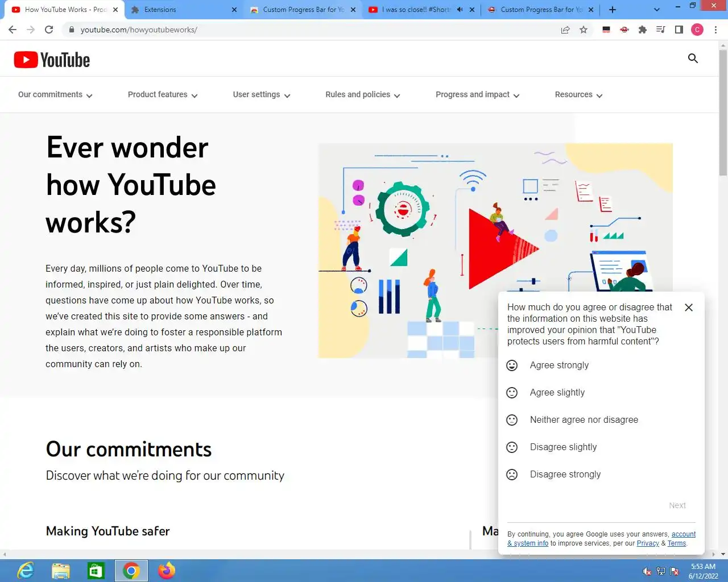Click the Our commitments section heading
Image resolution: width=728 pixels, height=582 pixels.
[x=129, y=450]
